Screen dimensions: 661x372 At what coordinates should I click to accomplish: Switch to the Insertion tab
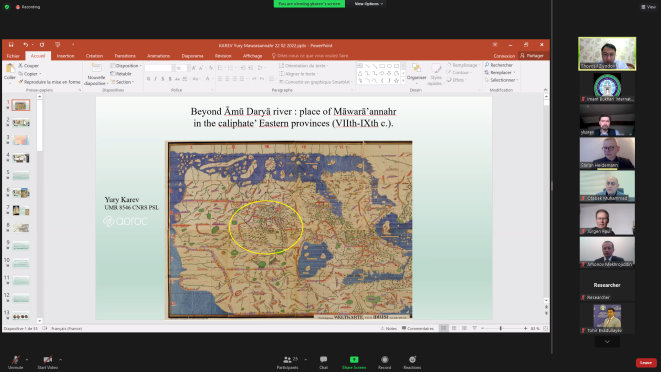coord(65,56)
